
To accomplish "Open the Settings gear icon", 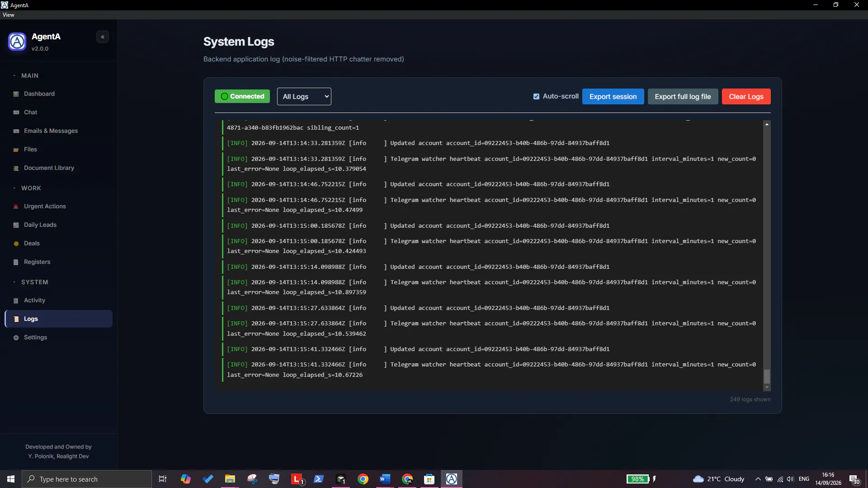I will [x=16, y=338].
